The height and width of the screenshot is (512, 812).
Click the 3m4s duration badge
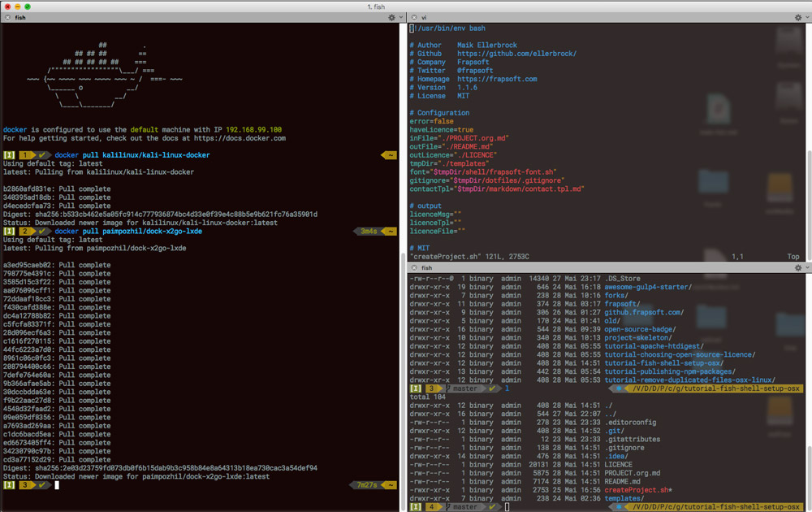(369, 231)
